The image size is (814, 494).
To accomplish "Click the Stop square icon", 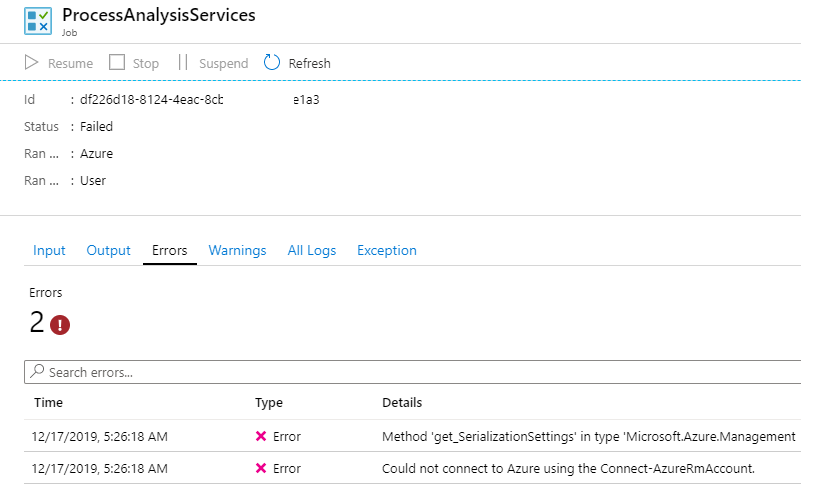I will coord(117,62).
